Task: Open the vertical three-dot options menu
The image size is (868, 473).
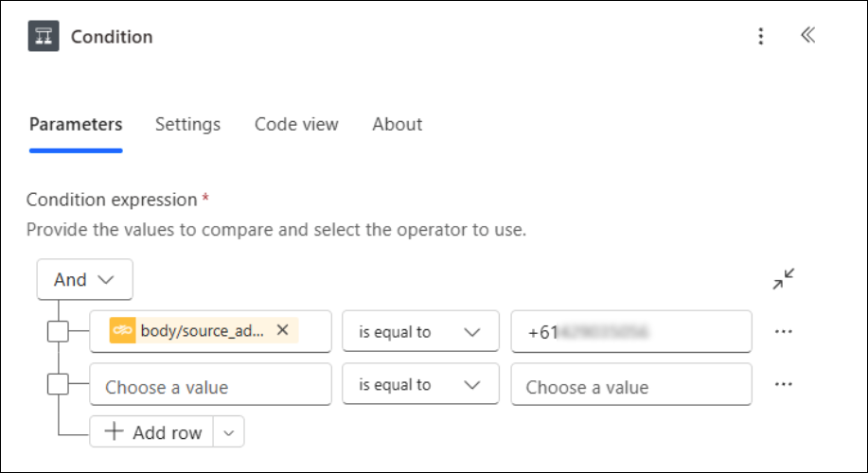Action: [x=761, y=36]
